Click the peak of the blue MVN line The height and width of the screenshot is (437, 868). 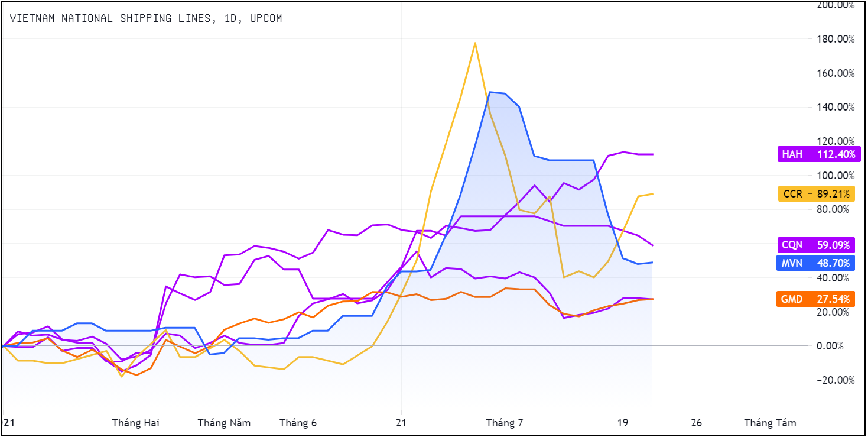(x=490, y=92)
